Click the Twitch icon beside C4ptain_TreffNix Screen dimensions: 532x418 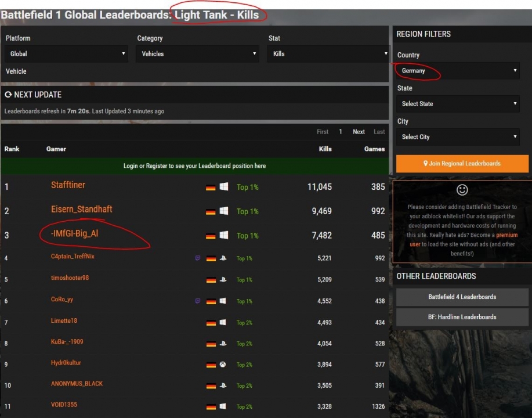(198, 258)
